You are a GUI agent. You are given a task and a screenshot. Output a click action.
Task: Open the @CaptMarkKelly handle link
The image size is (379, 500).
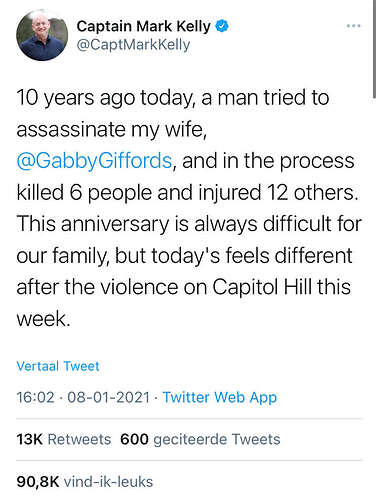(x=133, y=45)
